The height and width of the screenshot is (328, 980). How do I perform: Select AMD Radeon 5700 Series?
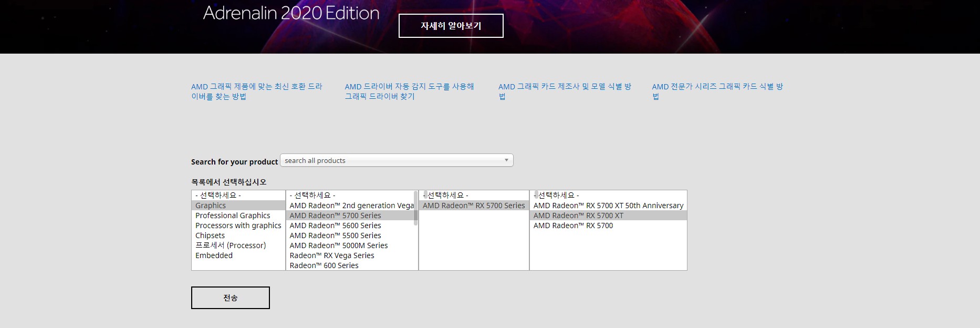pyautogui.click(x=350, y=216)
